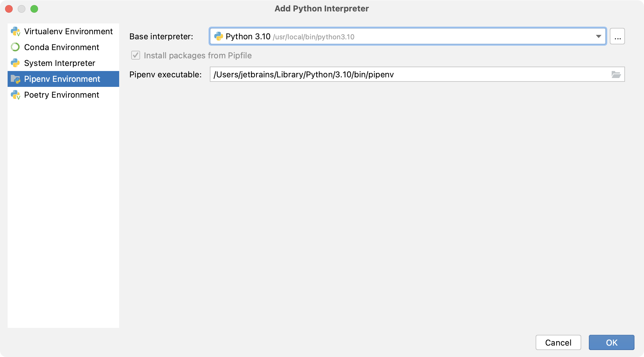Click the green maximize circle icon
The image size is (644, 357).
pyautogui.click(x=35, y=9)
